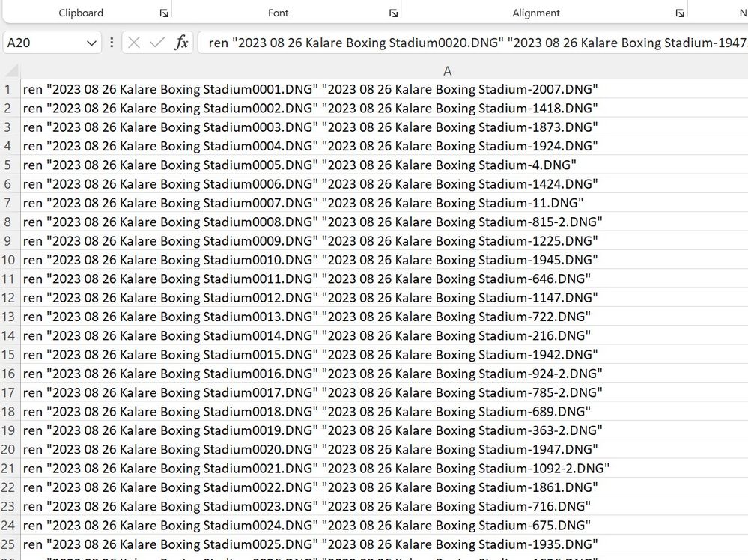The height and width of the screenshot is (560, 748).
Task: Confirm the entry with the checkmark icon
Action: pyautogui.click(x=158, y=43)
